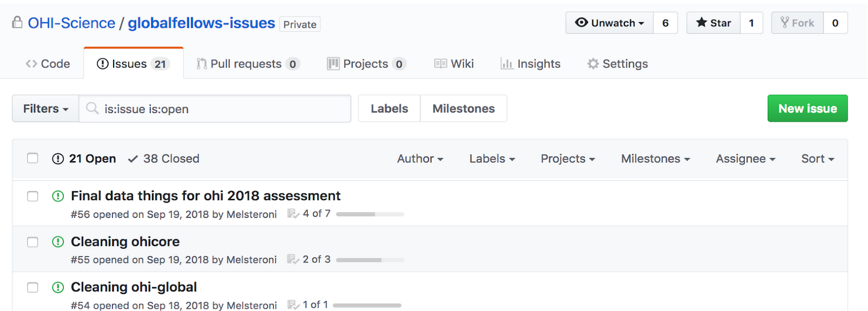Click the open-issue icon beside Cleaning ohicore

pyautogui.click(x=58, y=242)
